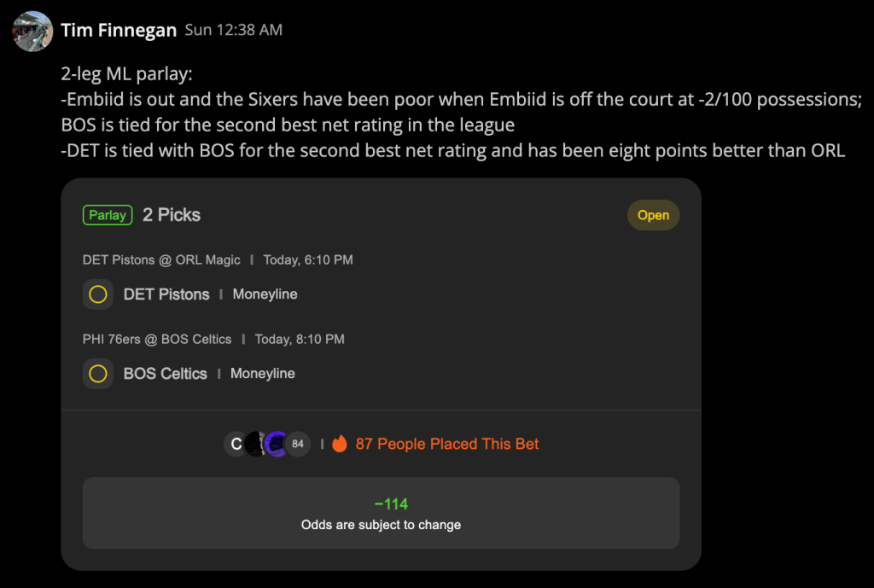Viewport: 874px width, 588px height.
Task: Select the BOS Celtics moneyline circle
Action: 98,374
